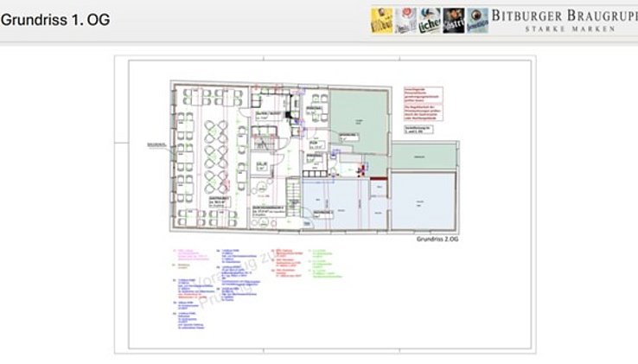Click the yellow Bitburger brand logo
638x364 pixels.
(383, 20)
